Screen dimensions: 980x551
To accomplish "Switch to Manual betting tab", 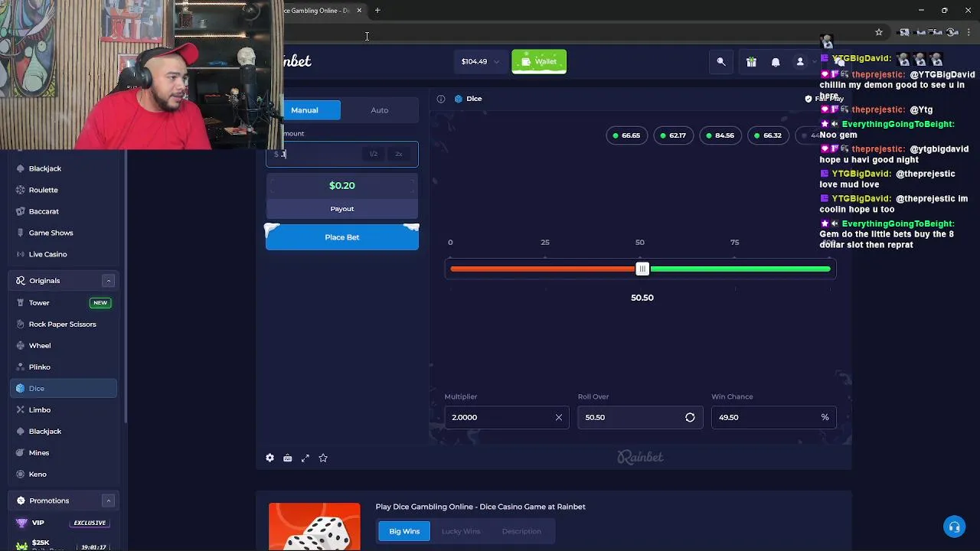I will 305,110.
